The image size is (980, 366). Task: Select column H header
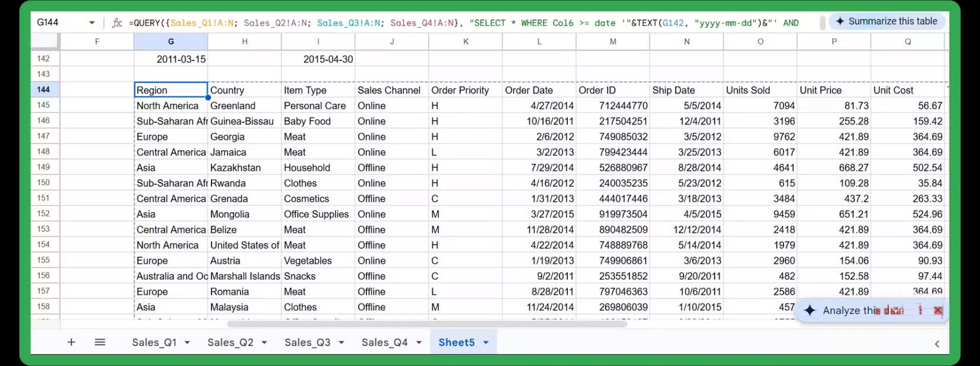point(245,42)
